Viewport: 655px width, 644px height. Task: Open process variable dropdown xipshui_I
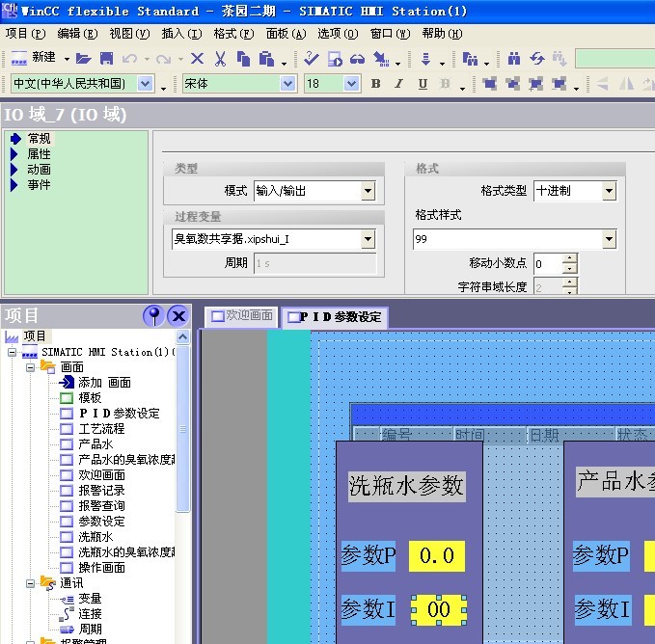click(x=368, y=239)
